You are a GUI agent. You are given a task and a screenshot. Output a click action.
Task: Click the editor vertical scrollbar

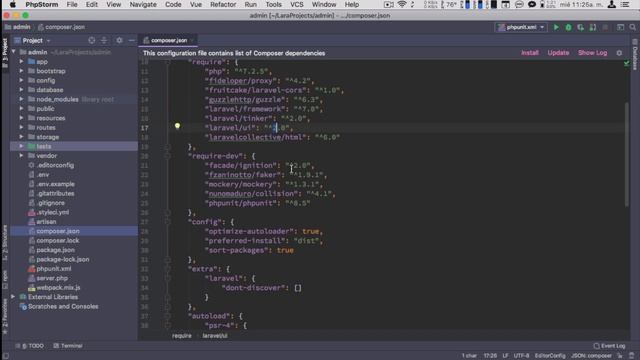click(627, 154)
